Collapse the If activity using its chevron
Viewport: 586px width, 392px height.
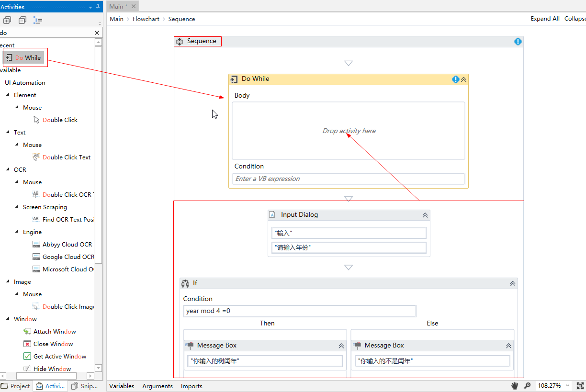(x=512, y=283)
